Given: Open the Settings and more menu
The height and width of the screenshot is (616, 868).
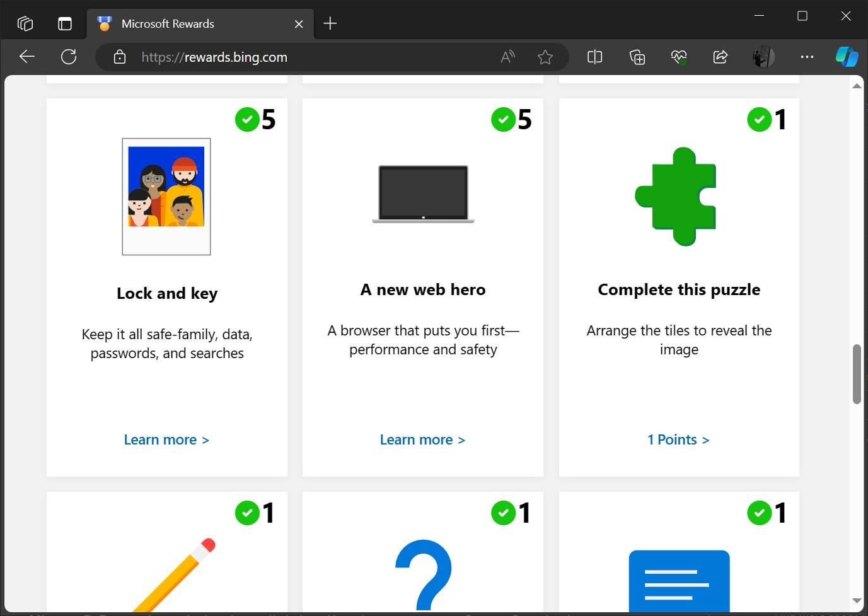Looking at the screenshot, I should click(x=807, y=56).
